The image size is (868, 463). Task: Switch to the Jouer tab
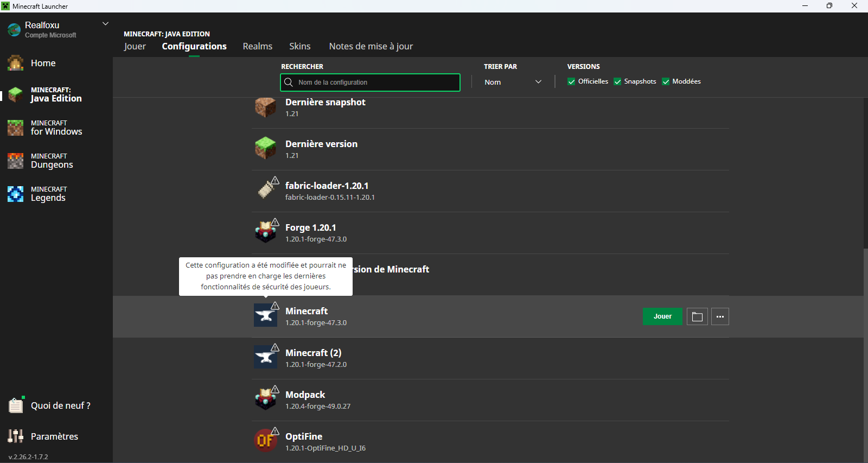coord(135,46)
